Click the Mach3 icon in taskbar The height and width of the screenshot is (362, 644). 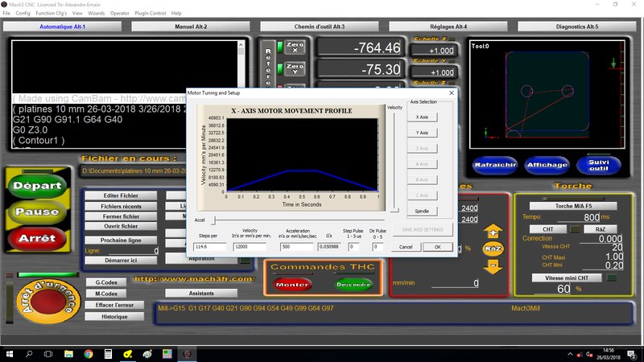tap(187, 354)
